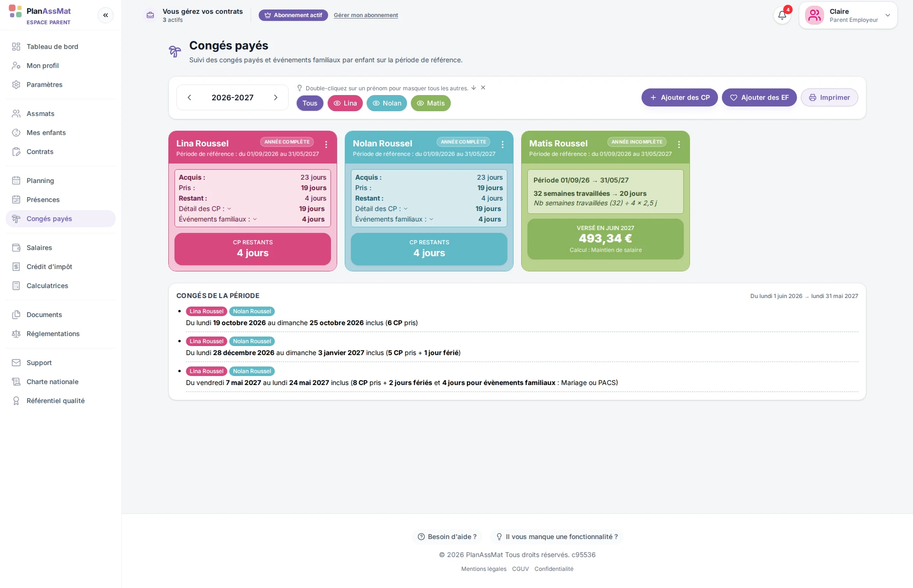Open Lina Roussel card options menu
Viewport: 913px width, 588px height.
pyautogui.click(x=326, y=145)
